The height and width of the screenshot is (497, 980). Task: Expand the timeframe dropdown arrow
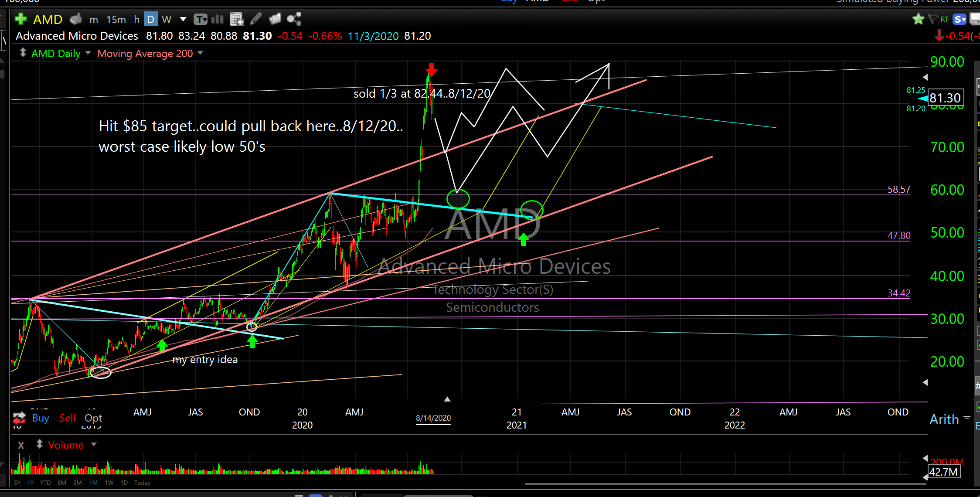(183, 19)
